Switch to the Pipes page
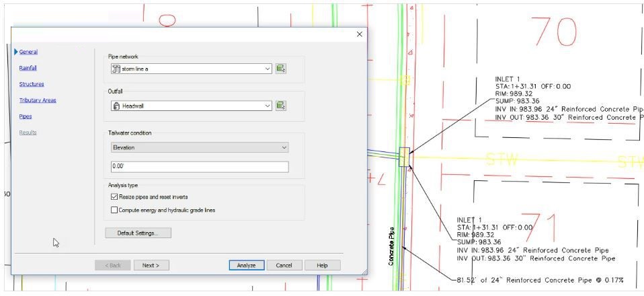Screen dimensions: 644x296 coord(26,116)
